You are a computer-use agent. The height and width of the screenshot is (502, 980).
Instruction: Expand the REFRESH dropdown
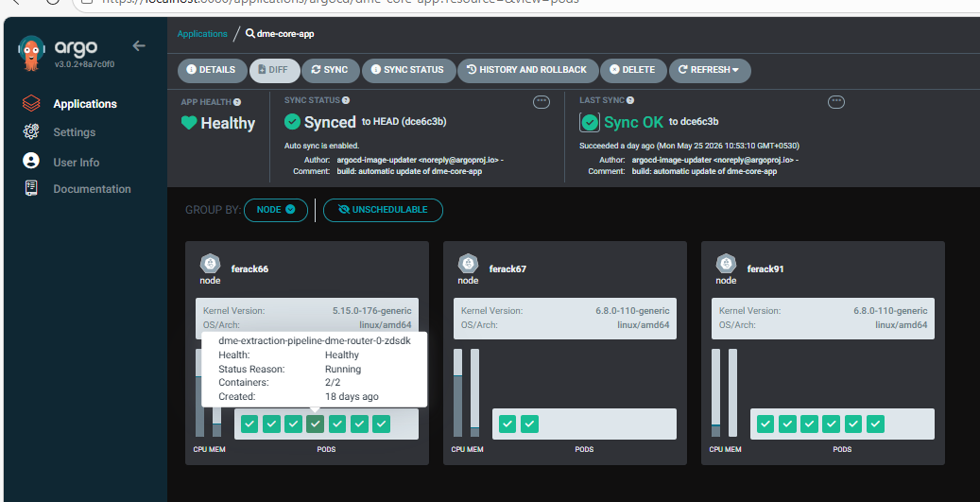click(710, 70)
